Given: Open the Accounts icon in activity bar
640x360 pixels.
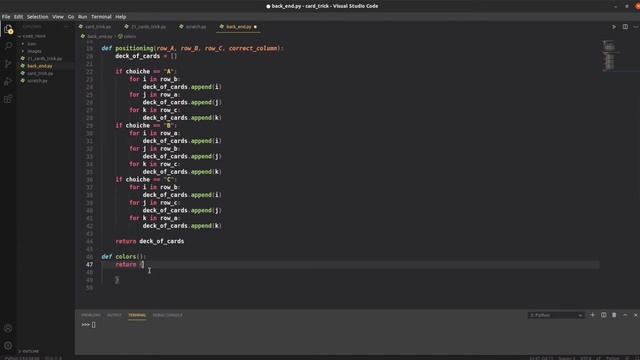Looking at the screenshot, I should (x=8, y=328).
